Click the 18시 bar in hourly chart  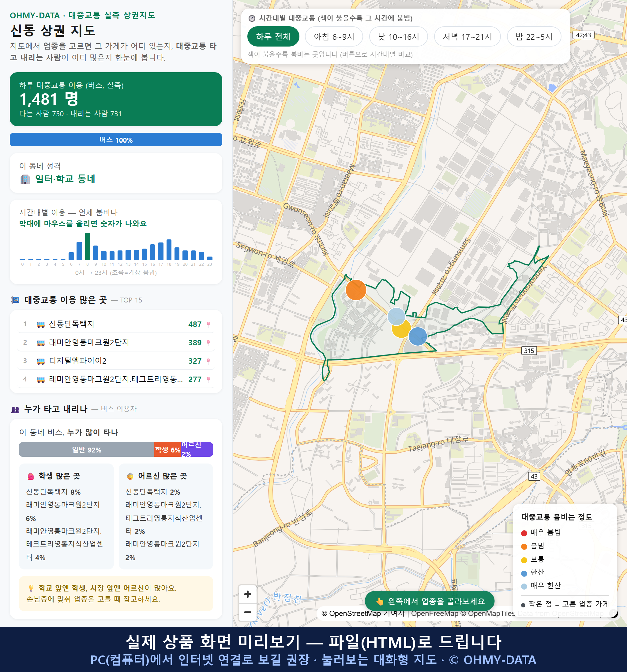(169, 250)
